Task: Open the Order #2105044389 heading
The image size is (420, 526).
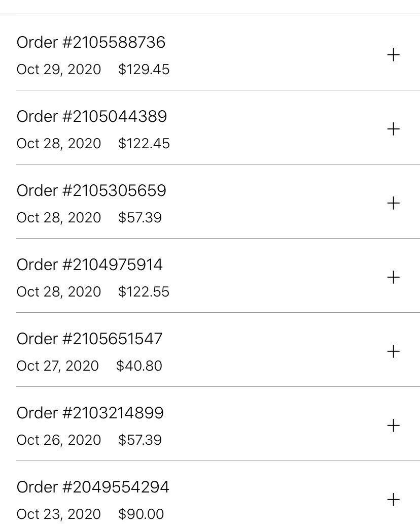Action: click(91, 117)
